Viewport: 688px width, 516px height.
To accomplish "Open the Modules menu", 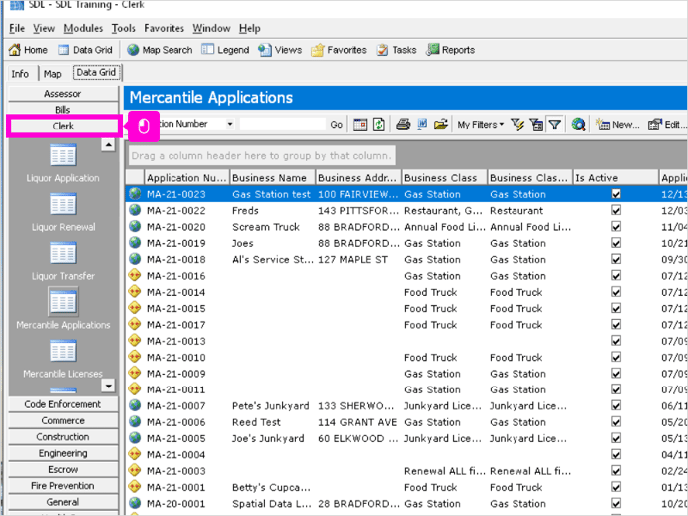I will tap(83, 29).
